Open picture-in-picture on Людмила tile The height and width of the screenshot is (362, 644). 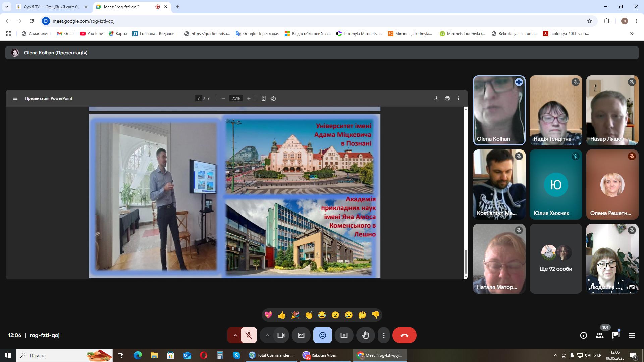[632, 287]
